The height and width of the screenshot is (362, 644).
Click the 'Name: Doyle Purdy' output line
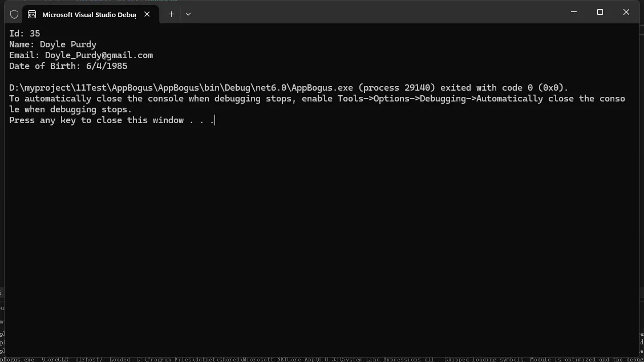click(52, 44)
